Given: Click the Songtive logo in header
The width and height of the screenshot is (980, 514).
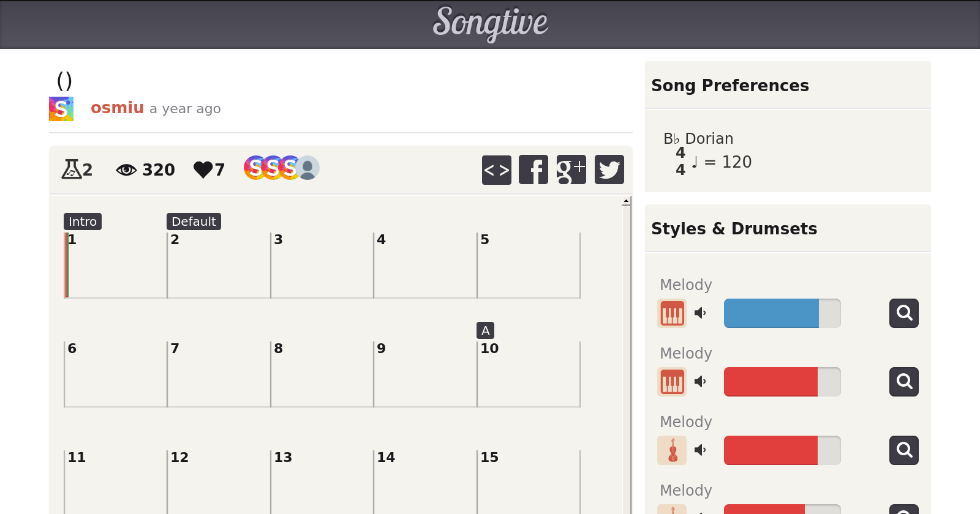Looking at the screenshot, I should (490, 23).
